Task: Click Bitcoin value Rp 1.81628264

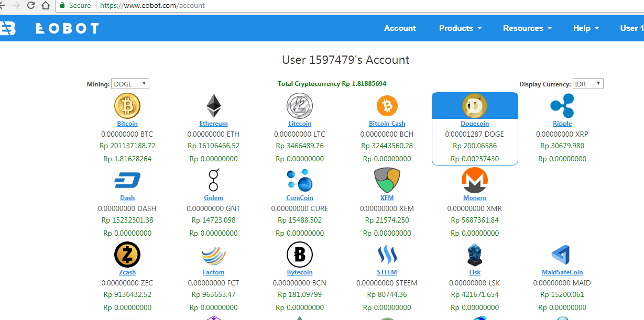Action: tap(127, 159)
